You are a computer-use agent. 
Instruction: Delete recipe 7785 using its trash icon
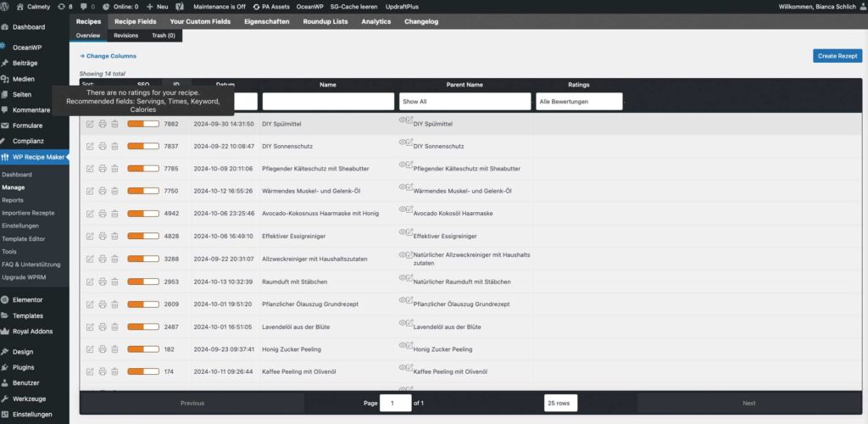(114, 169)
